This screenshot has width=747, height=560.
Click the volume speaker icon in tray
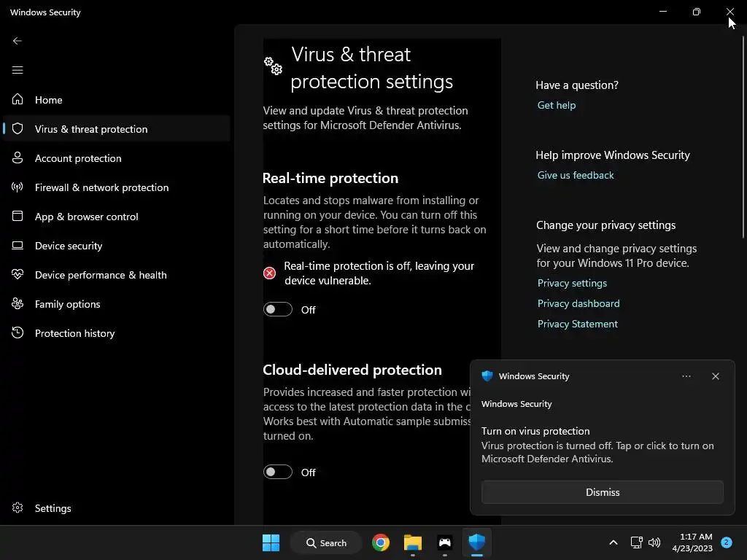654,542
